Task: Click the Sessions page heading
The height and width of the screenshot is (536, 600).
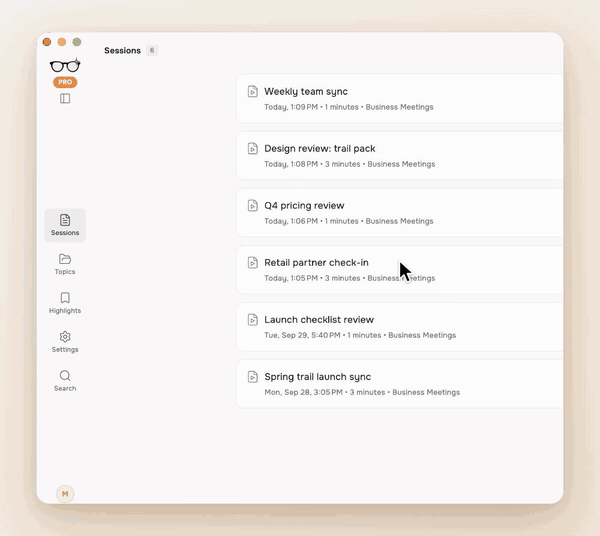Action: click(x=122, y=51)
